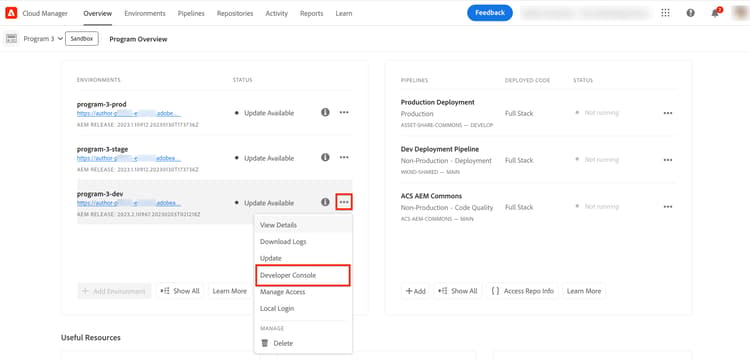Switch to the Learn tab
This screenshot has height=361, width=750.
click(x=344, y=13)
